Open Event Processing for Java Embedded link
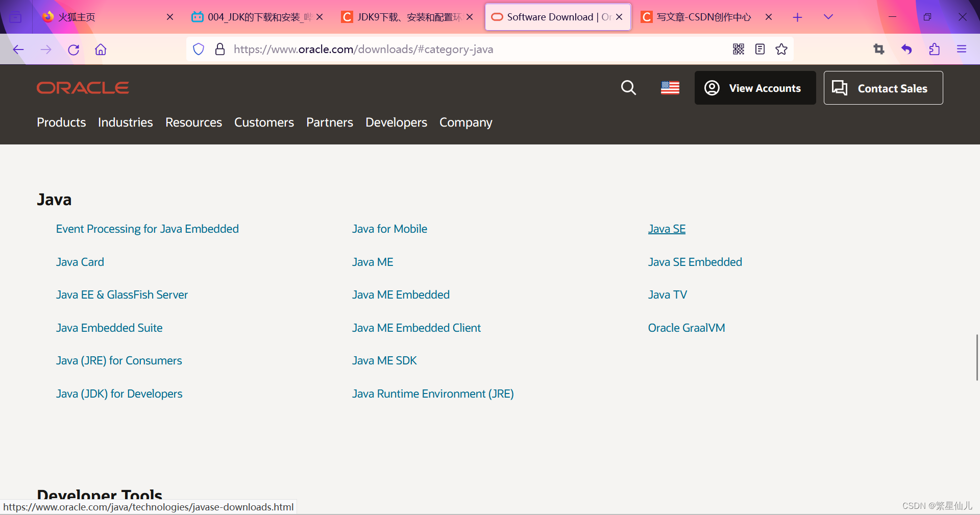This screenshot has height=515, width=980. (148, 229)
